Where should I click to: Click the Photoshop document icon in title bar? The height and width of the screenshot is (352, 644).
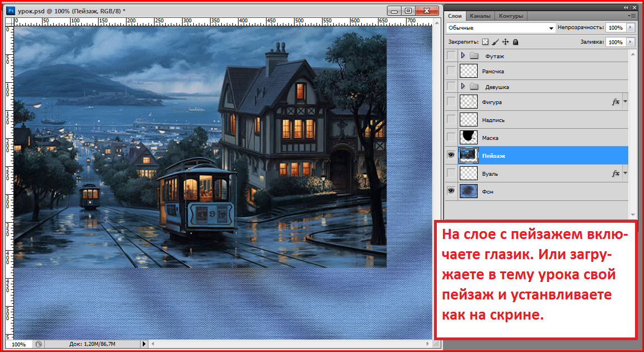point(12,11)
